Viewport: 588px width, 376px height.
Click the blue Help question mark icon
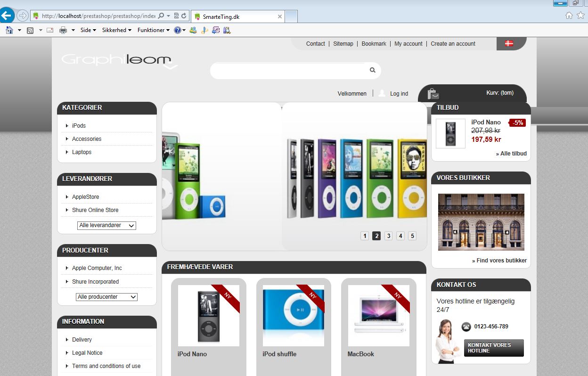178,30
